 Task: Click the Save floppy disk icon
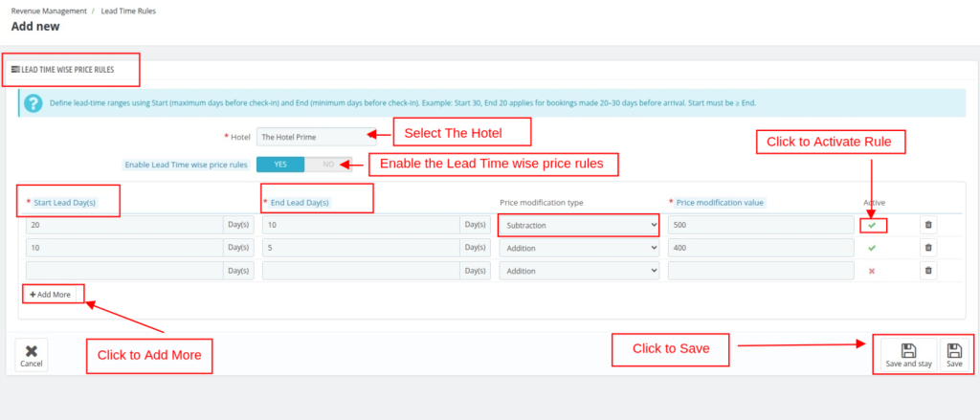coord(954,351)
